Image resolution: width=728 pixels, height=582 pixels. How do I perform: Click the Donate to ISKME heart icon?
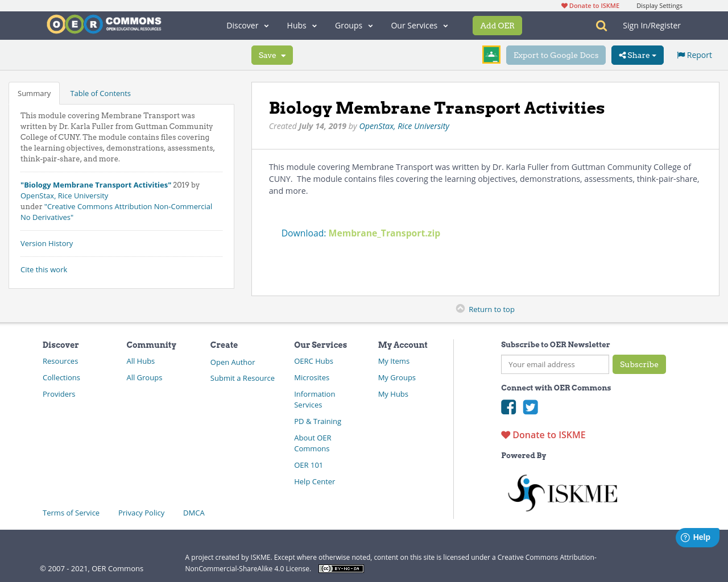point(505,434)
